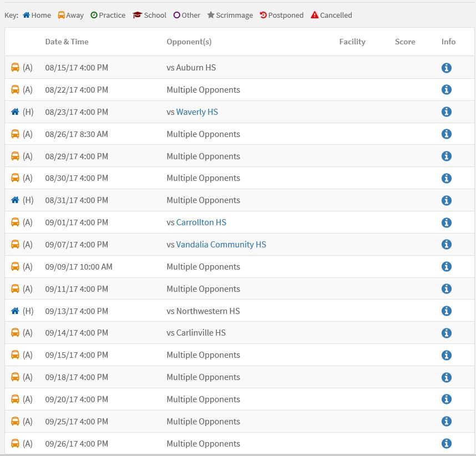Show info for the 09/15/17 event
This screenshot has height=456, width=476.
[446, 355]
